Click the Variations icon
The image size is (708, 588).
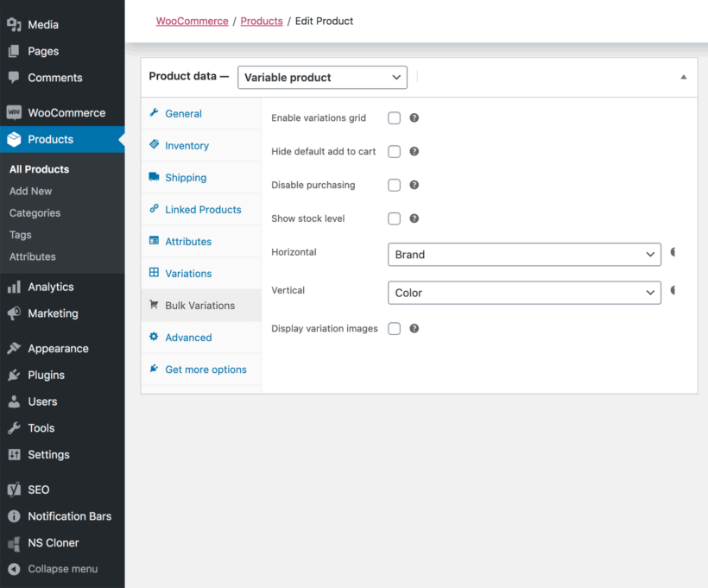pos(155,273)
